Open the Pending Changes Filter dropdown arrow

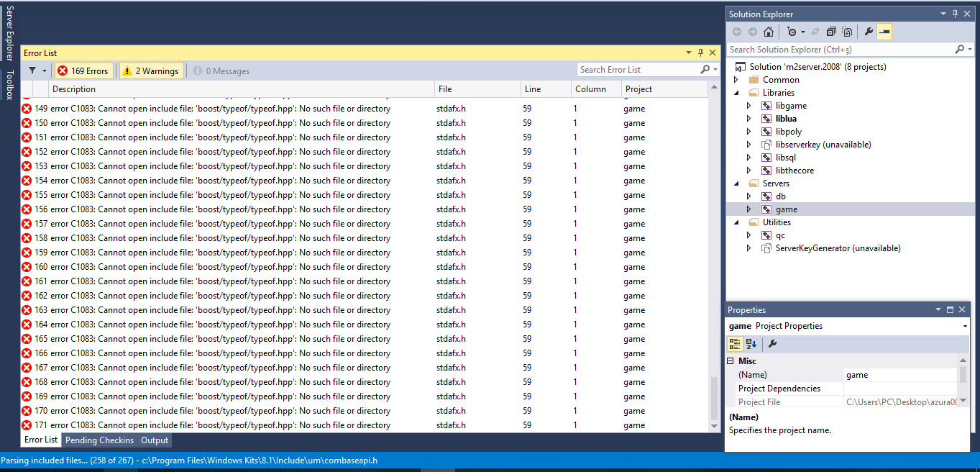click(x=803, y=32)
